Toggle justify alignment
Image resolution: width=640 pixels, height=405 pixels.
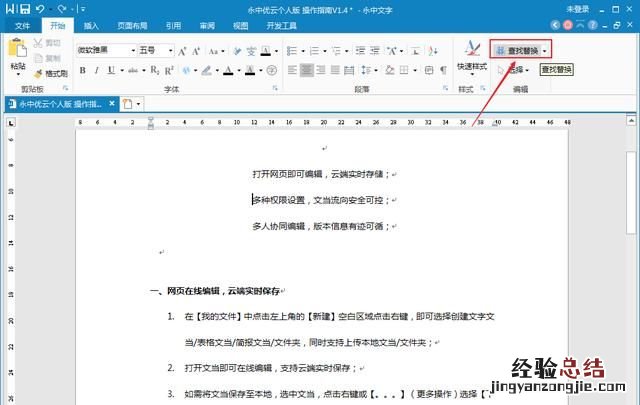[x=335, y=70]
